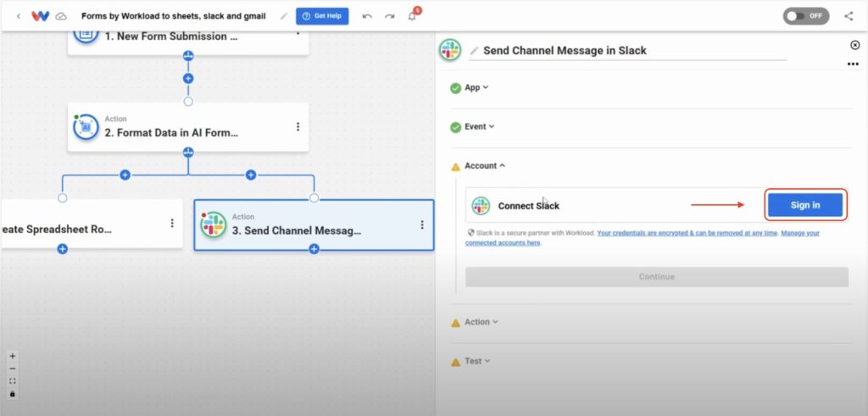The height and width of the screenshot is (416, 868).
Task: Open the Workload logo home
Action: [40, 16]
